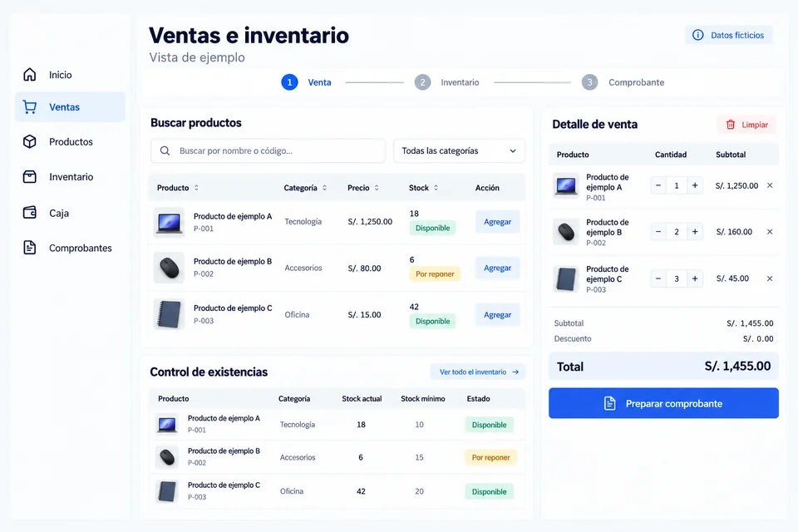Increase quantity of Producto de ejemplo B
The image size is (798, 532).
coord(695,232)
